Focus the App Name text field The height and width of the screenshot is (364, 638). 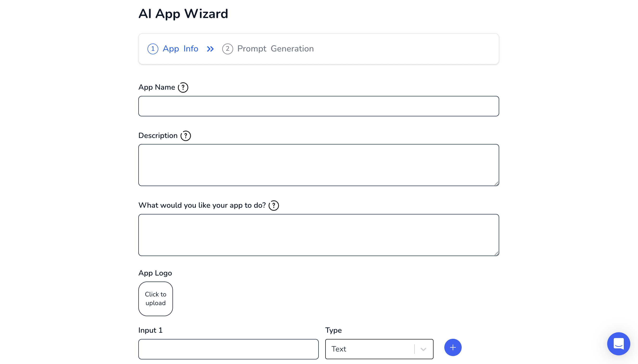pyautogui.click(x=318, y=106)
